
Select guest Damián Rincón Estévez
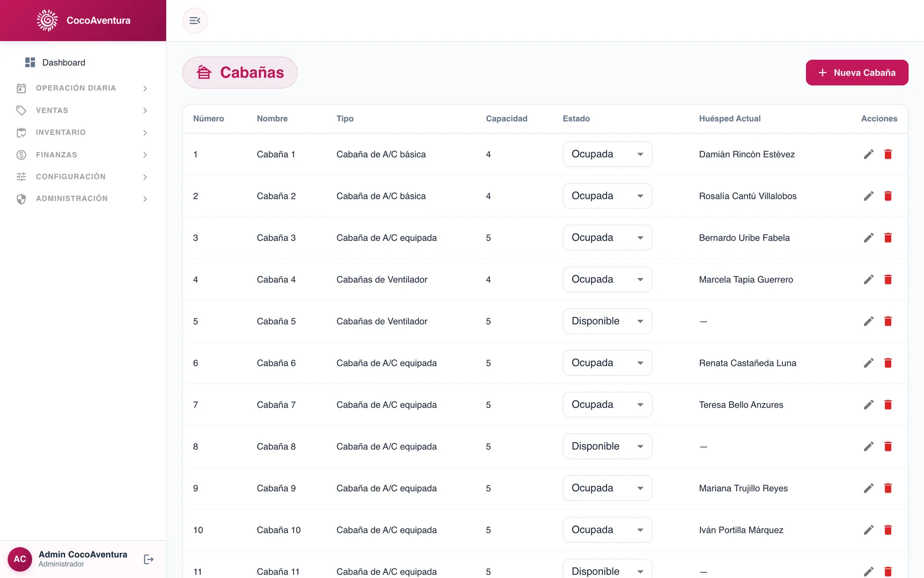(x=747, y=154)
